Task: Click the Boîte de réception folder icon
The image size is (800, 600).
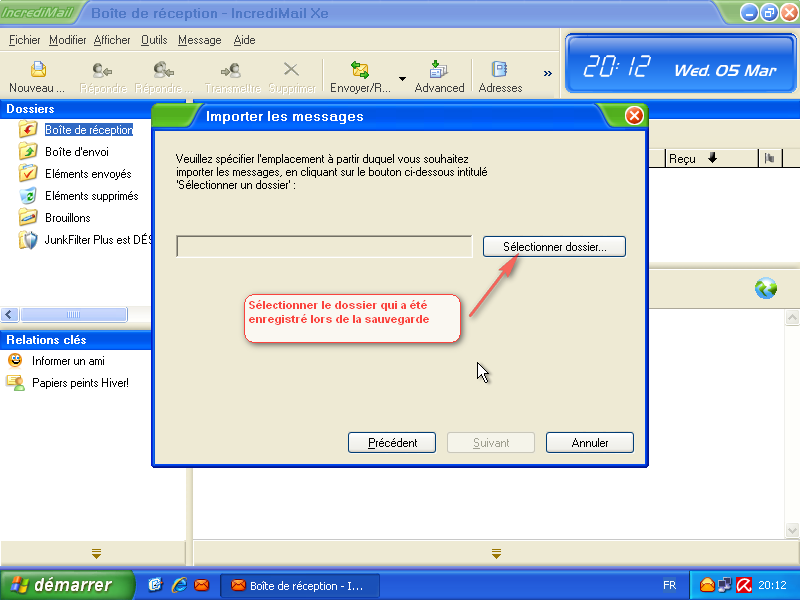Action: click(x=28, y=129)
